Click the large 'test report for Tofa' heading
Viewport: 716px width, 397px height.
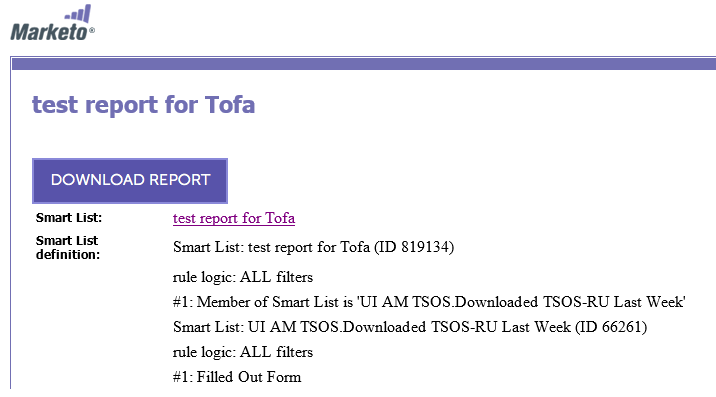pyautogui.click(x=143, y=105)
